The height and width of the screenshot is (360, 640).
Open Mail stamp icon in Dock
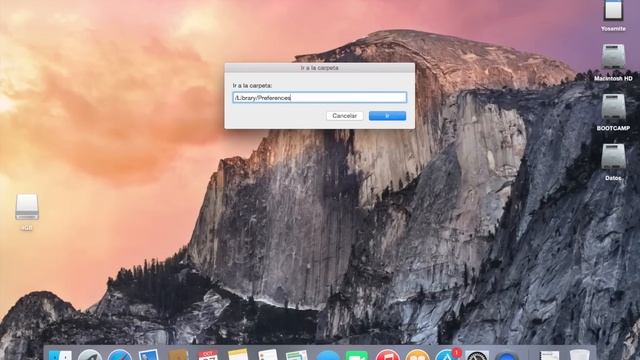(x=149, y=355)
